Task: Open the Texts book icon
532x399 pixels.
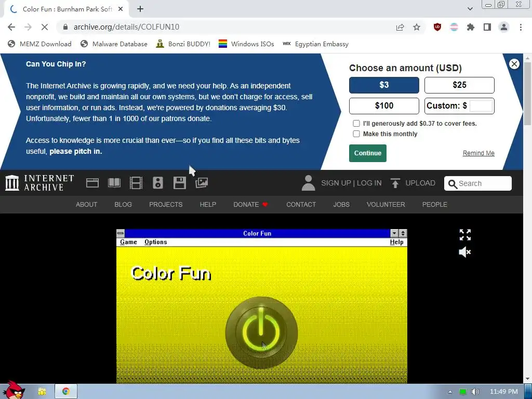Action: (x=114, y=183)
